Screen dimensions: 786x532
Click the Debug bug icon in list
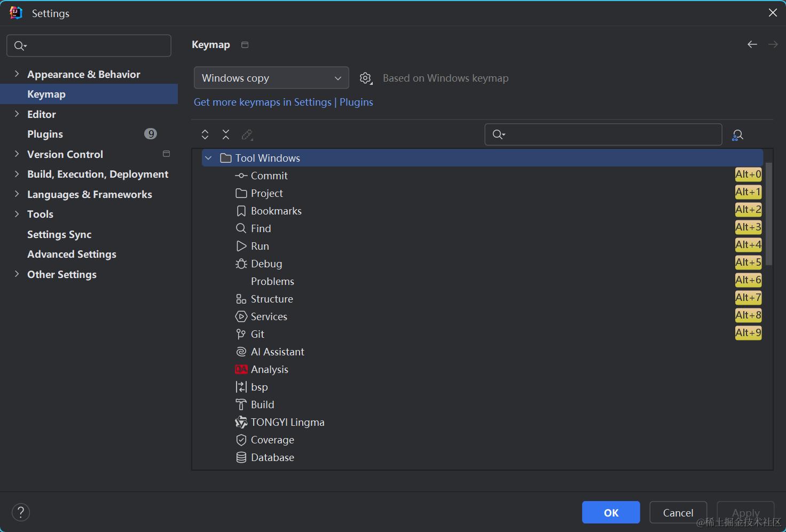241,264
